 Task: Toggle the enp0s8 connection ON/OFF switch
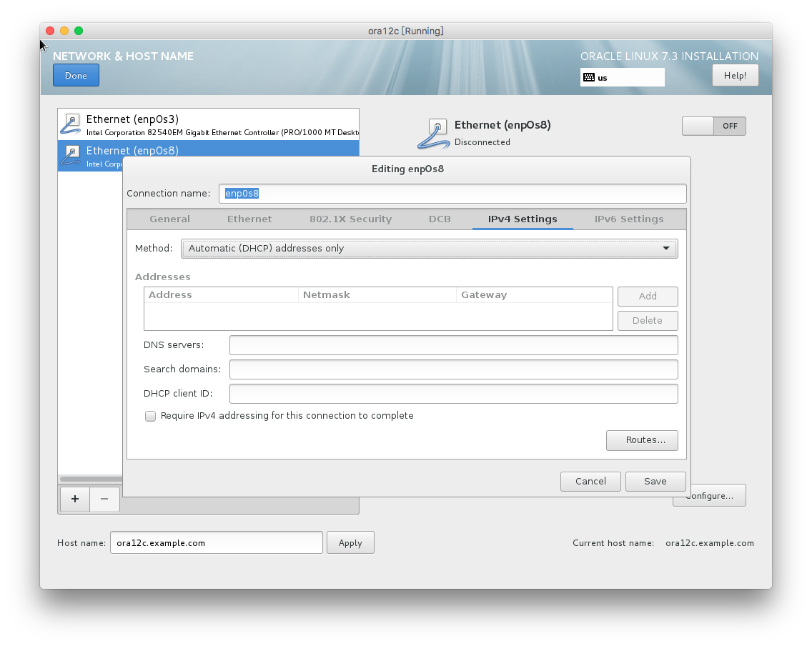(713, 126)
